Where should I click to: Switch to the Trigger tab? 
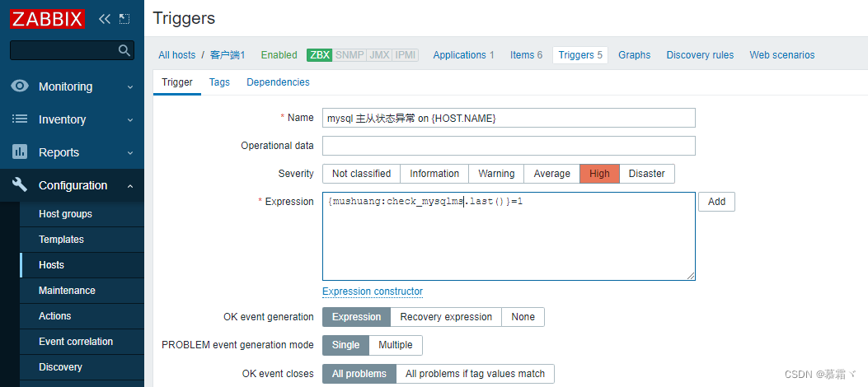tap(177, 82)
